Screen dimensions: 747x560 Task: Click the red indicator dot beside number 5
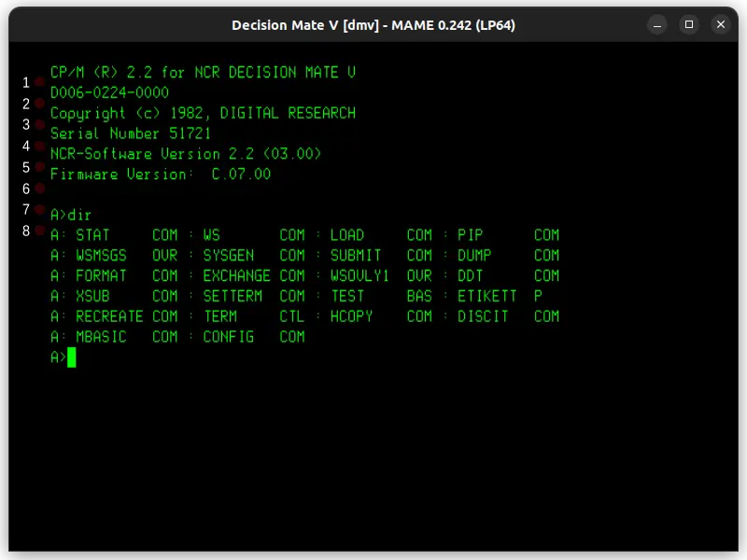(39, 168)
